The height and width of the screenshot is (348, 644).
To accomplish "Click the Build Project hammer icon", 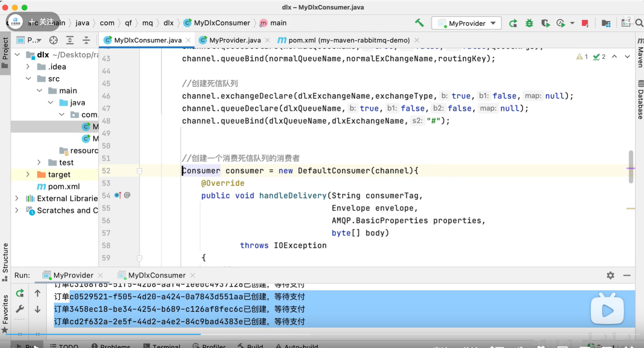I will (x=419, y=23).
